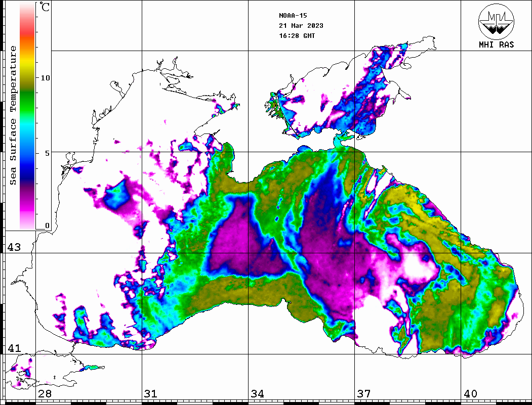This screenshot has width=532, height=405.
Task: Click the "MHI RAS" caption text
Action: tap(496, 44)
